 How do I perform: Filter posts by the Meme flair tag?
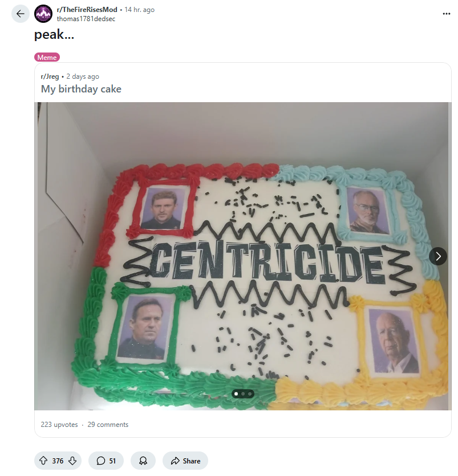tap(47, 58)
